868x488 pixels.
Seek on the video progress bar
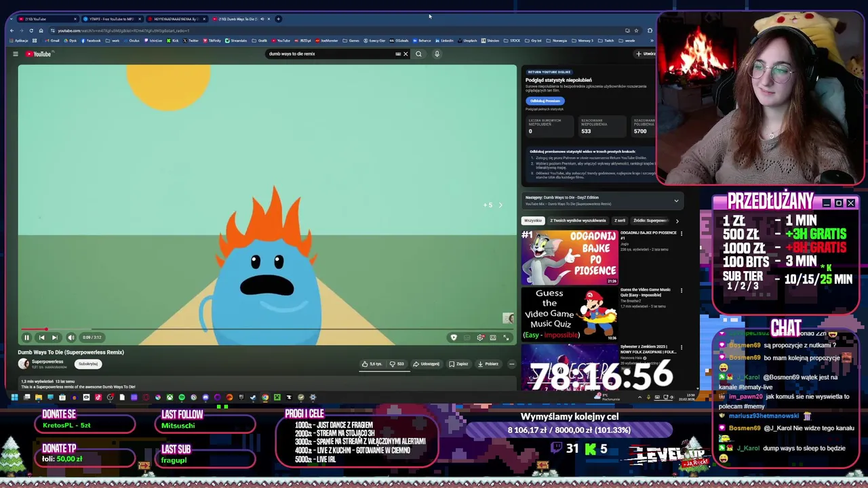267,329
